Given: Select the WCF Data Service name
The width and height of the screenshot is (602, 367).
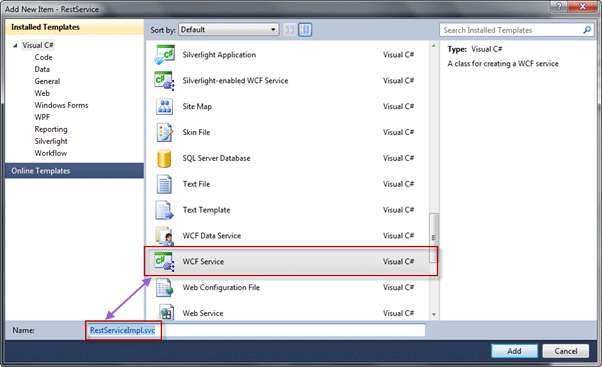Looking at the screenshot, I should (x=212, y=236).
